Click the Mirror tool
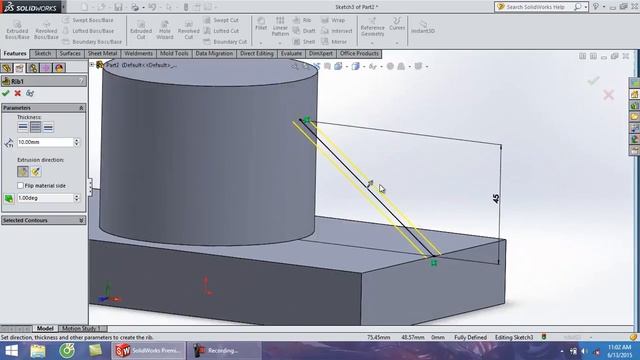 pyautogui.click(x=334, y=42)
